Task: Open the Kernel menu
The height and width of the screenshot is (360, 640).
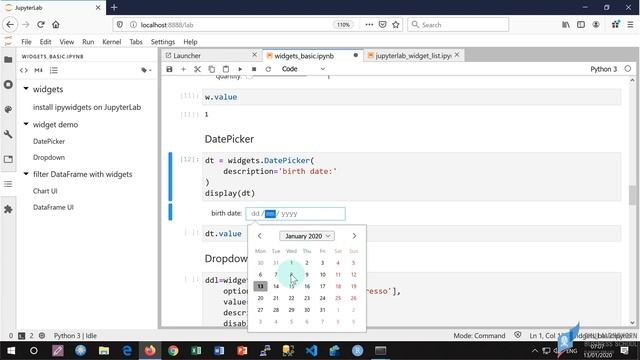Action: [111, 42]
